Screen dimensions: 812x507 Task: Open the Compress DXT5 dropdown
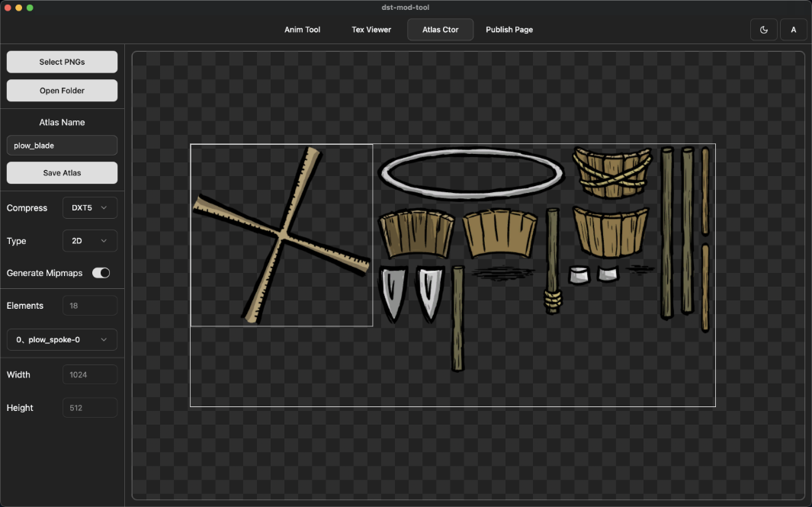tap(90, 208)
